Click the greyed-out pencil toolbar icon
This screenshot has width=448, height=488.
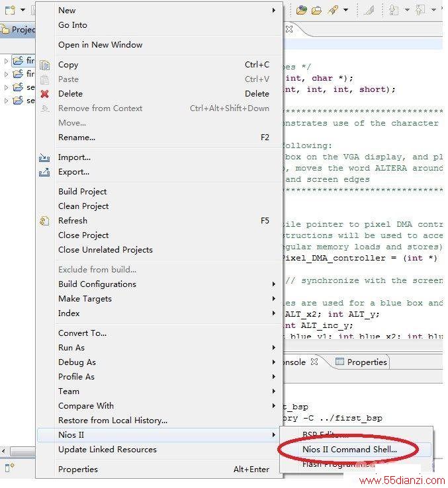369,11
